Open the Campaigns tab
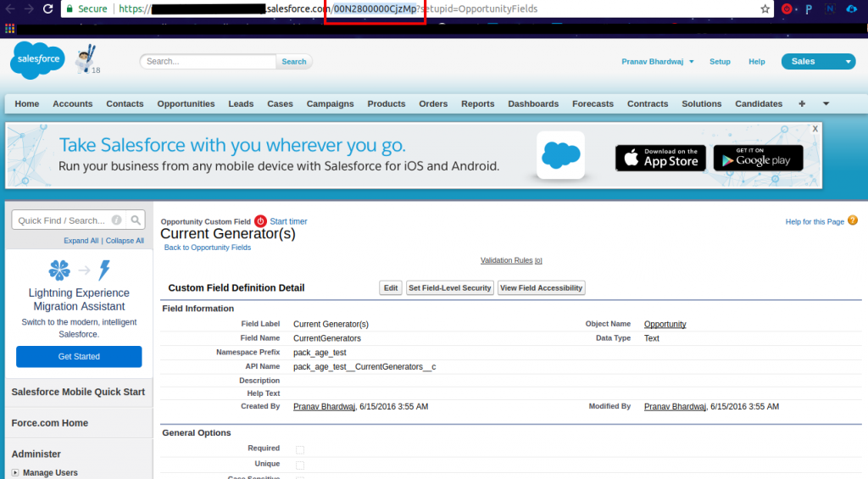Viewport: 868px width, 479px height. [x=330, y=103]
